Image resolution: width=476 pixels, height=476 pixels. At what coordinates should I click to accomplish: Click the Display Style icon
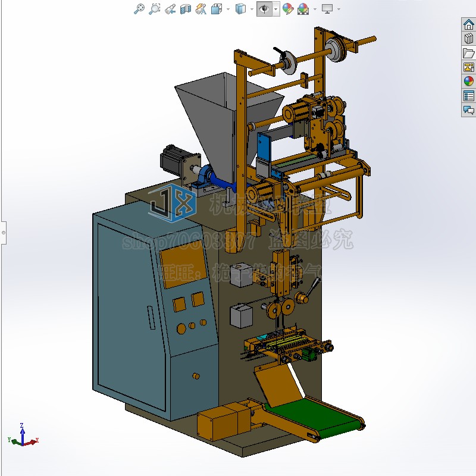[240, 9]
